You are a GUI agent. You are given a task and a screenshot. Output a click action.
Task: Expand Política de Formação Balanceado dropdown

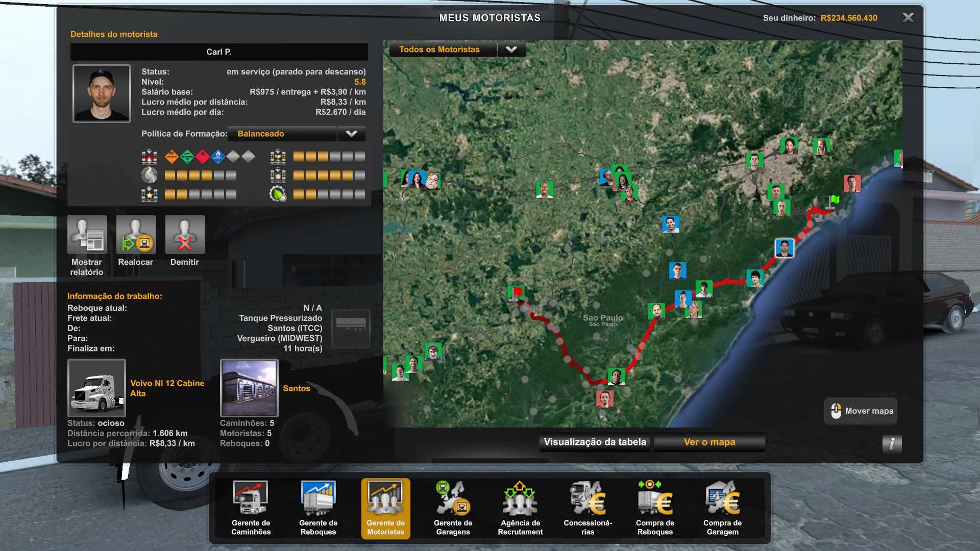click(x=351, y=134)
